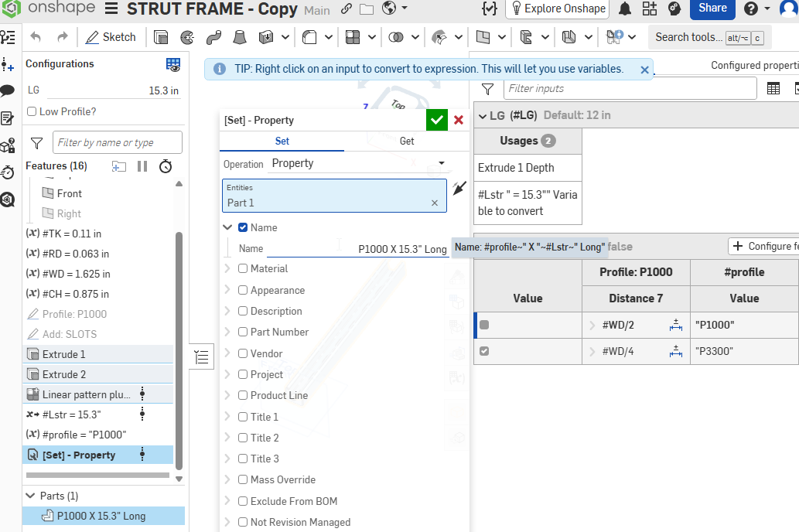The height and width of the screenshot is (532, 799).
Task: Open the App Store grid icon
Action: [650, 9]
